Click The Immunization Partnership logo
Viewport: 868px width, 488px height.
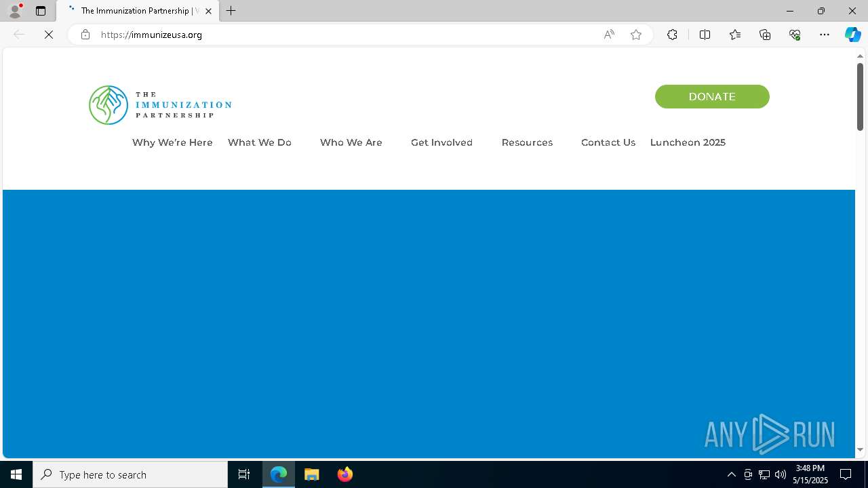click(x=160, y=105)
